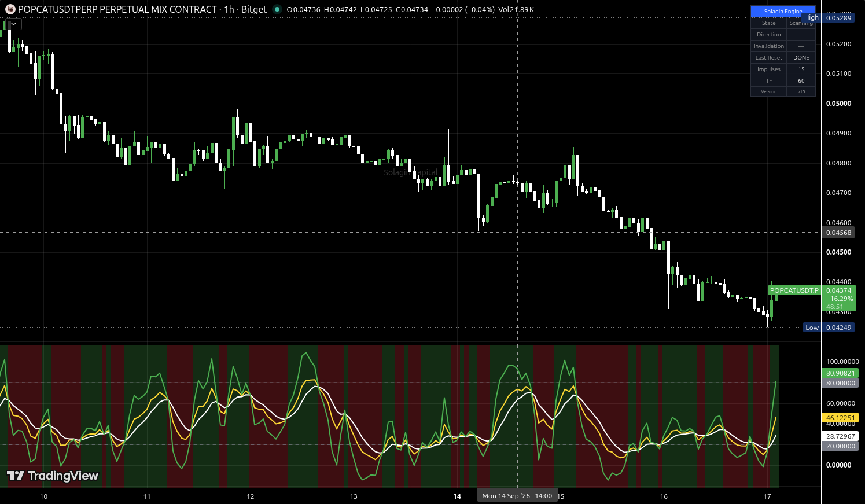This screenshot has width=865, height=504.
Task: Click the green market status dot
Action: click(x=277, y=9)
